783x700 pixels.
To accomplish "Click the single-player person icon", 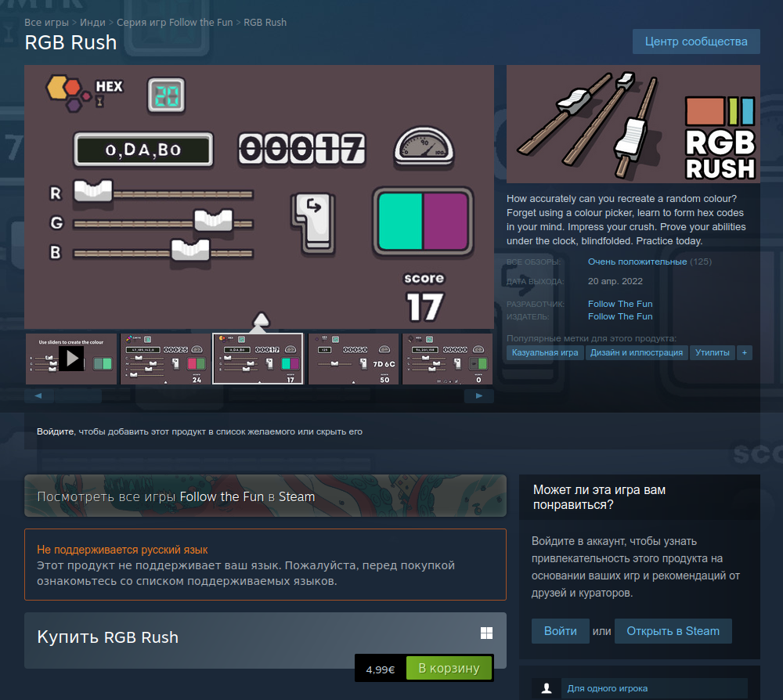I will tap(547, 688).
